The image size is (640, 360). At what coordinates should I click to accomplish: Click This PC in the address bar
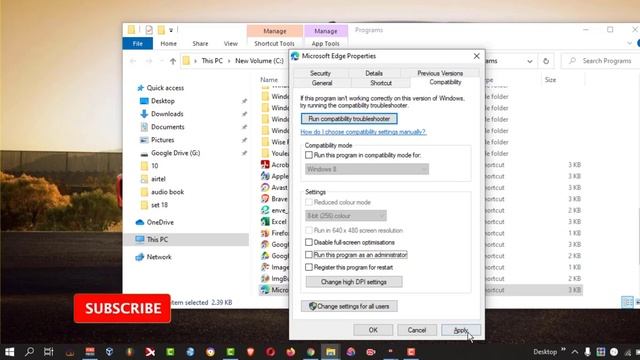(x=212, y=61)
